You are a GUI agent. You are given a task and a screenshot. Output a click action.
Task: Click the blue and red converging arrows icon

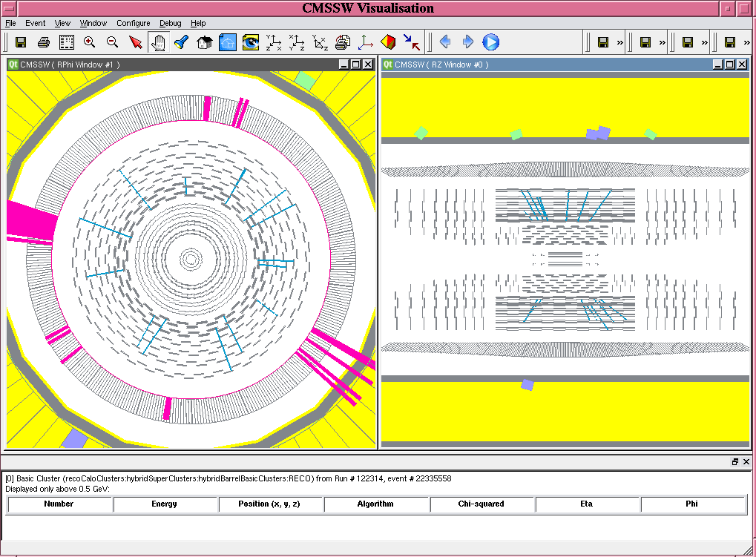pyautogui.click(x=412, y=42)
